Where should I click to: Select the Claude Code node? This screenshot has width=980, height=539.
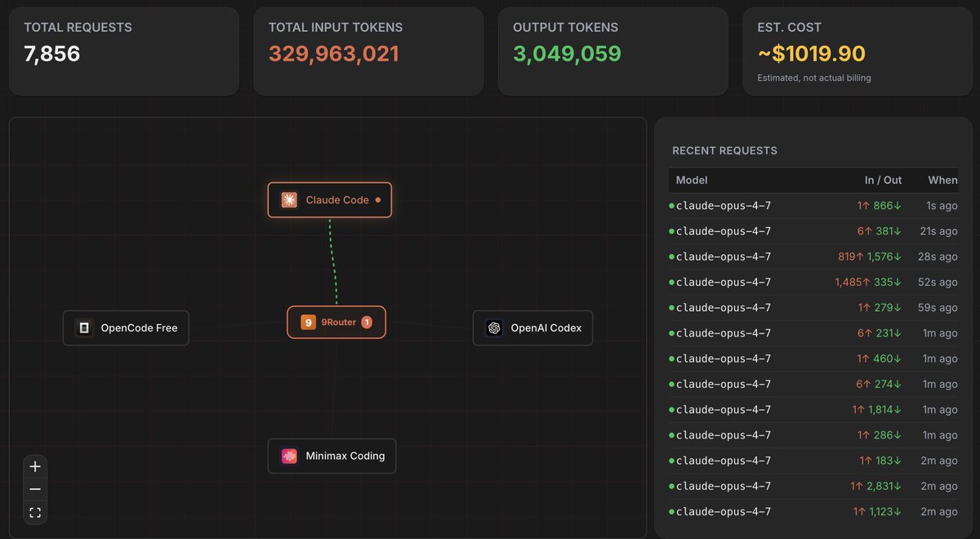pyautogui.click(x=330, y=200)
